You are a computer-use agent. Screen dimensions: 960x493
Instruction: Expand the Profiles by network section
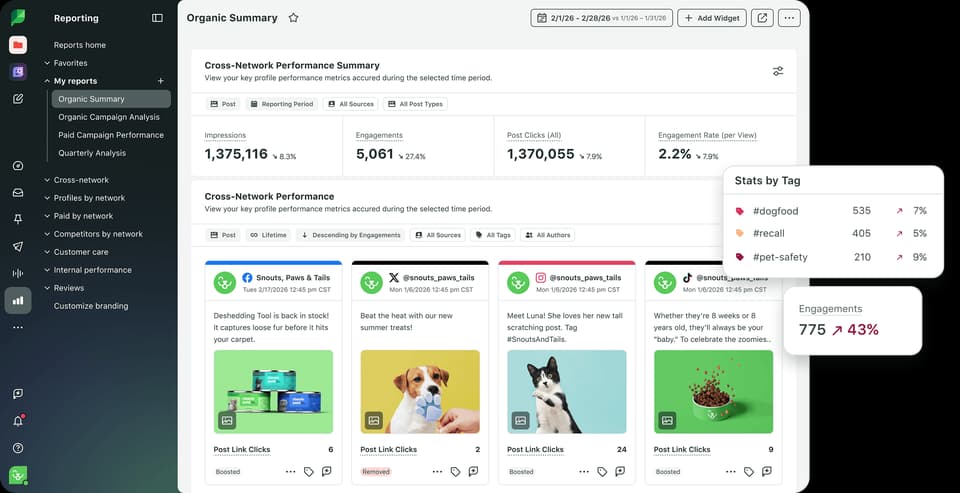pos(84,198)
